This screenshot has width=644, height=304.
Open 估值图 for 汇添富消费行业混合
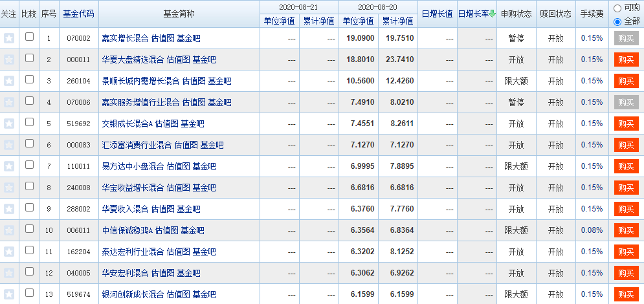point(186,146)
